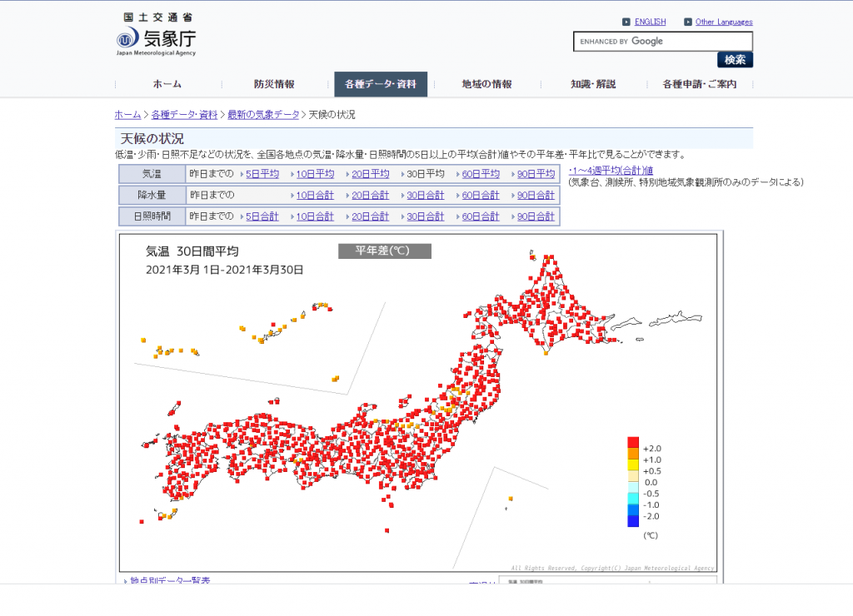Image resolution: width=853 pixels, height=616 pixels.
Task: Go to the 知識・解説 menu tab
Action: click(593, 84)
